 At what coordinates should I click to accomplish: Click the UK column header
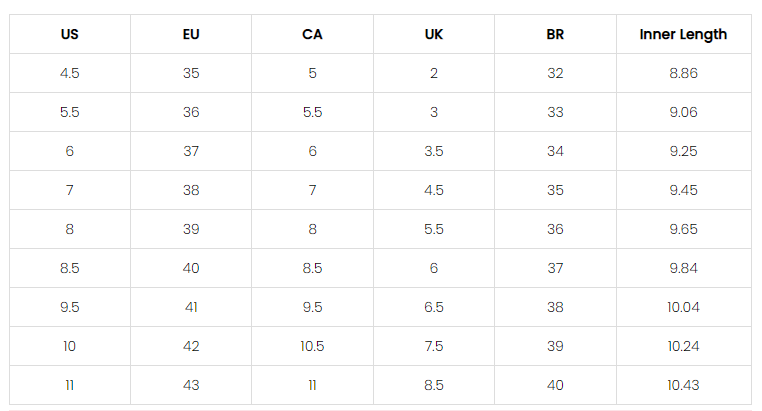433,34
